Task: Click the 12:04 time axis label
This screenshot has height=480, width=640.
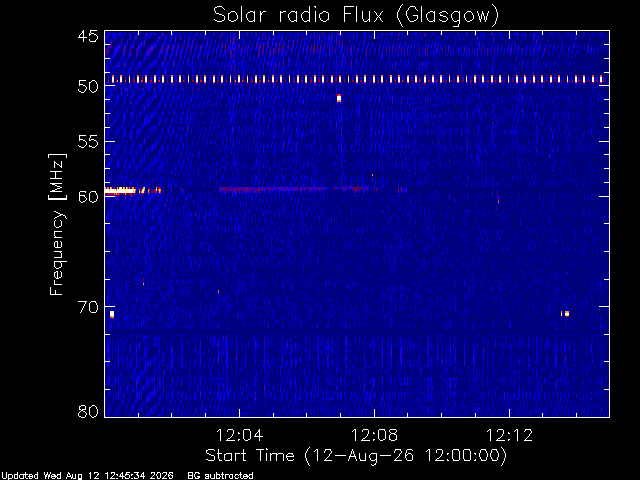Action: 239,435
